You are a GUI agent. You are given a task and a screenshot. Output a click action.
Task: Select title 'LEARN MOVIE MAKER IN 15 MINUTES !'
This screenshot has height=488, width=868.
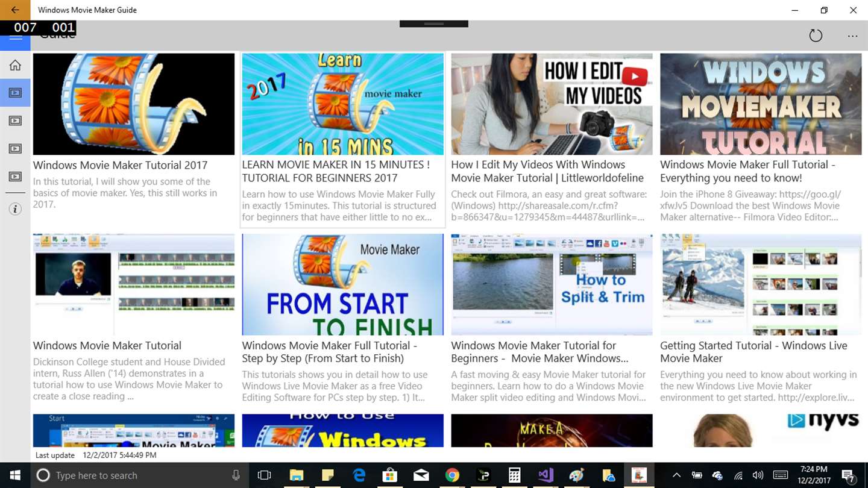click(x=336, y=164)
